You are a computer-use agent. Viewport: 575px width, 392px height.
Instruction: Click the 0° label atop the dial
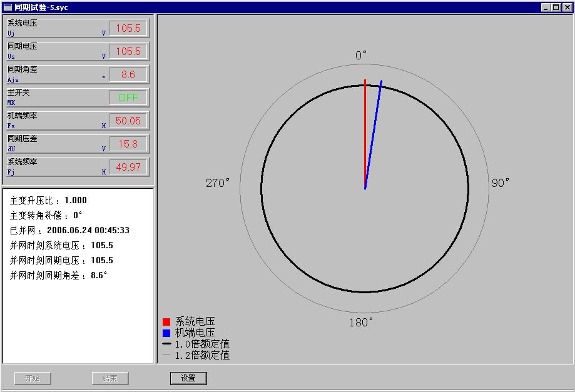click(x=361, y=56)
